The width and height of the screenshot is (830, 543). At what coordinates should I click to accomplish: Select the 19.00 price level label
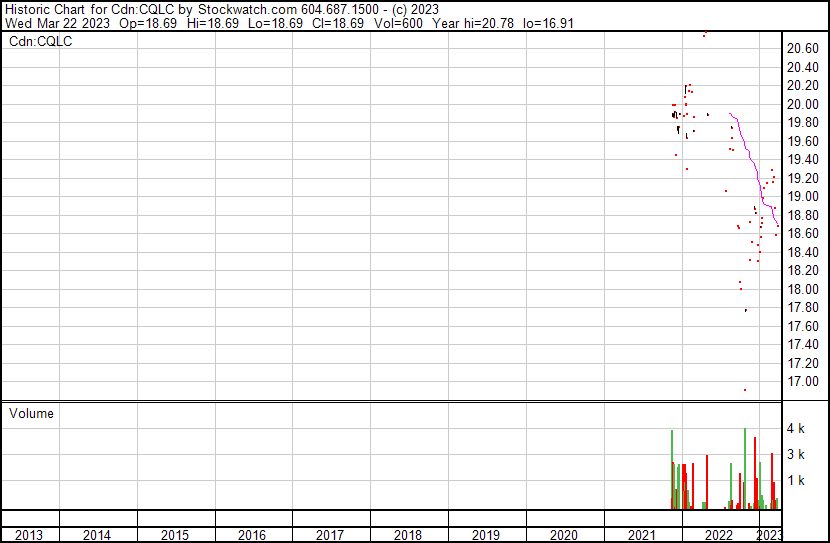(805, 196)
